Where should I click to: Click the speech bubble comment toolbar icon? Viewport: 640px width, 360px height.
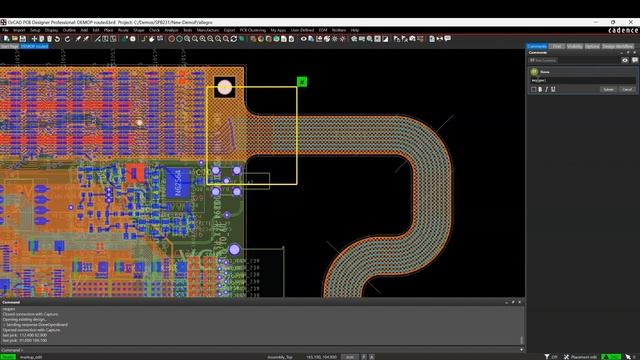[448, 39]
